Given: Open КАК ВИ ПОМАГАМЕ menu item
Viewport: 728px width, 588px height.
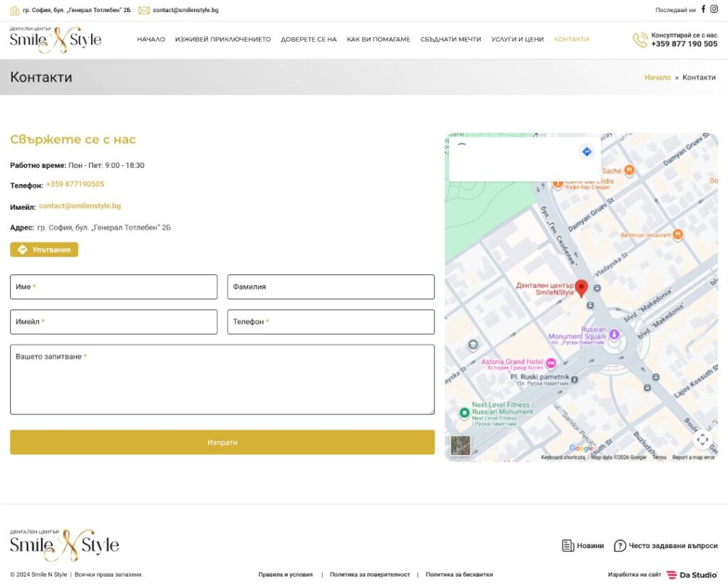Looking at the screenshot, I should point(378,40).
